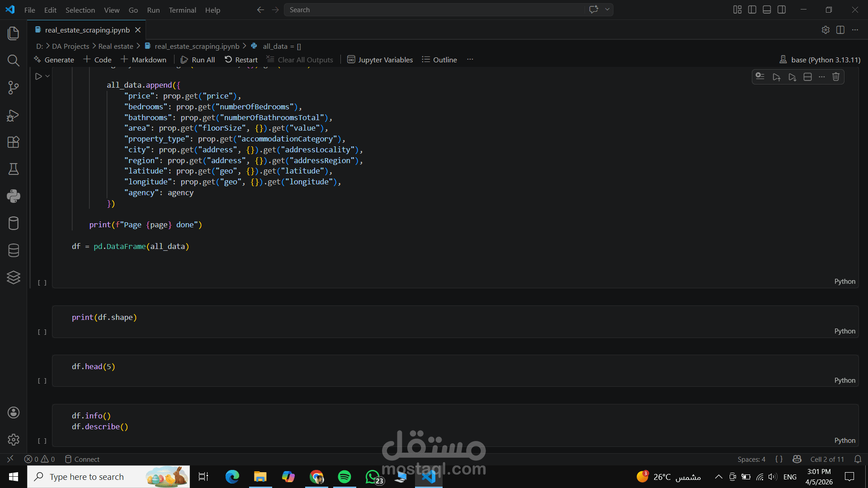Screen dimensions: 868x488
Task: Open the chat dropdown arrow next to search
Action: click(608, 9)
